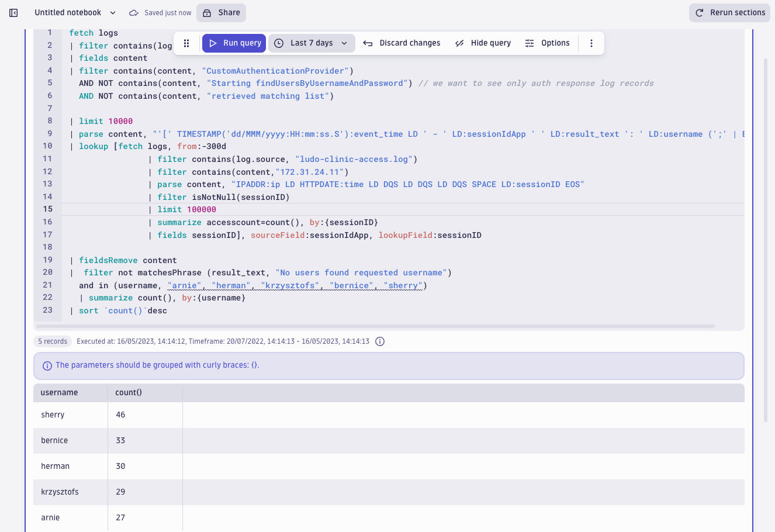
Task: Hide query editor section
Action: (x=483, y=43)
